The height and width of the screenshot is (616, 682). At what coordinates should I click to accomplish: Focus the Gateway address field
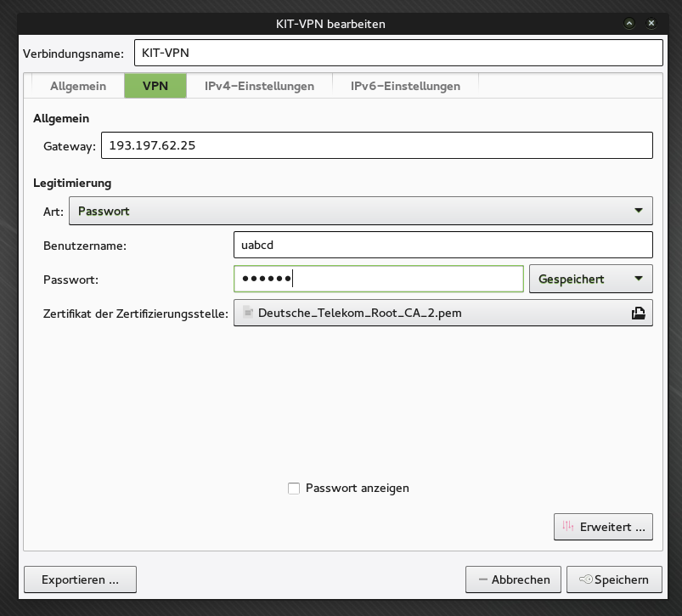click(x=376, y=145)
